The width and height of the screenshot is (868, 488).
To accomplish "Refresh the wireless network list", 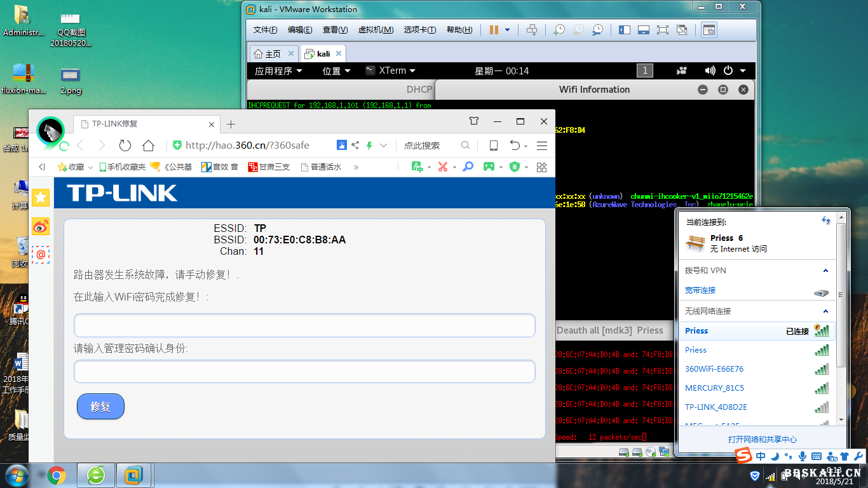I will click(825, 220).
